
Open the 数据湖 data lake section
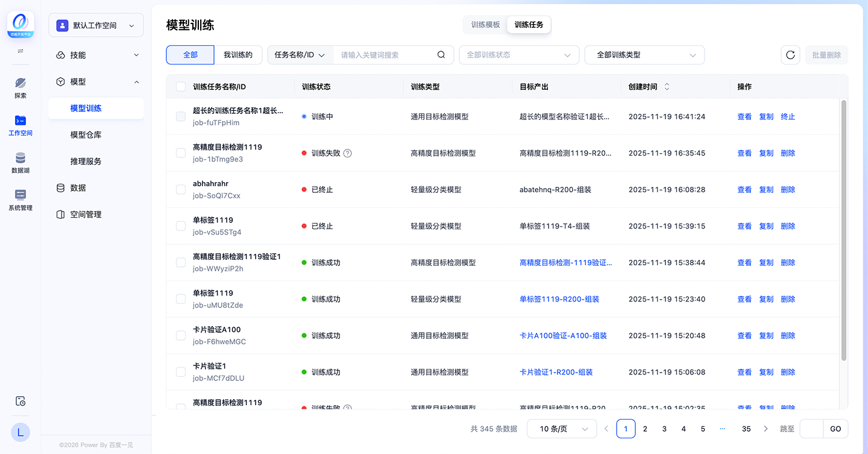pyautogui.click(x=20, y=163)
